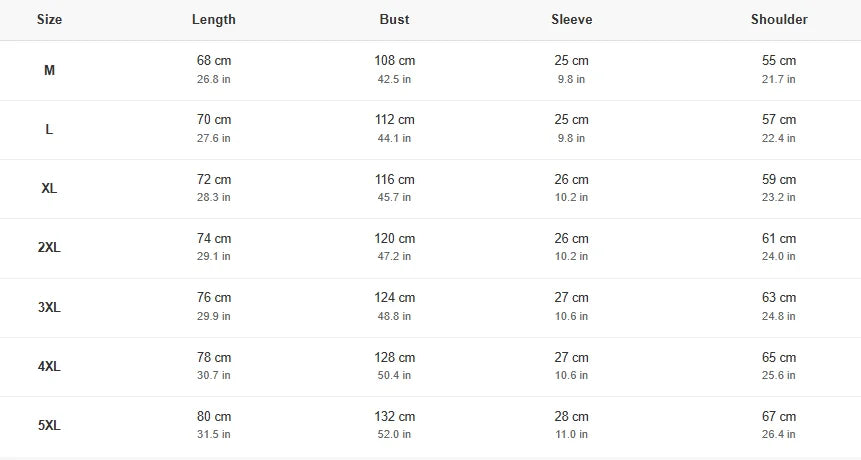Click the 68 cm length value
This screenshot has height=460, width=861.
click(x=214, y=61)
